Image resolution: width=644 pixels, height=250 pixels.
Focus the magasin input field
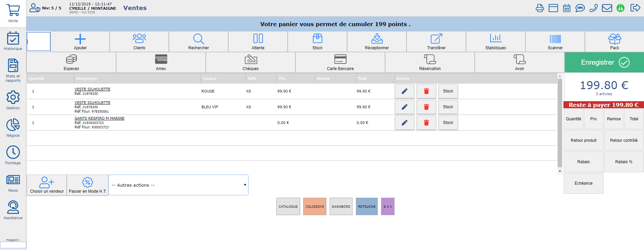tap(13, 245)
